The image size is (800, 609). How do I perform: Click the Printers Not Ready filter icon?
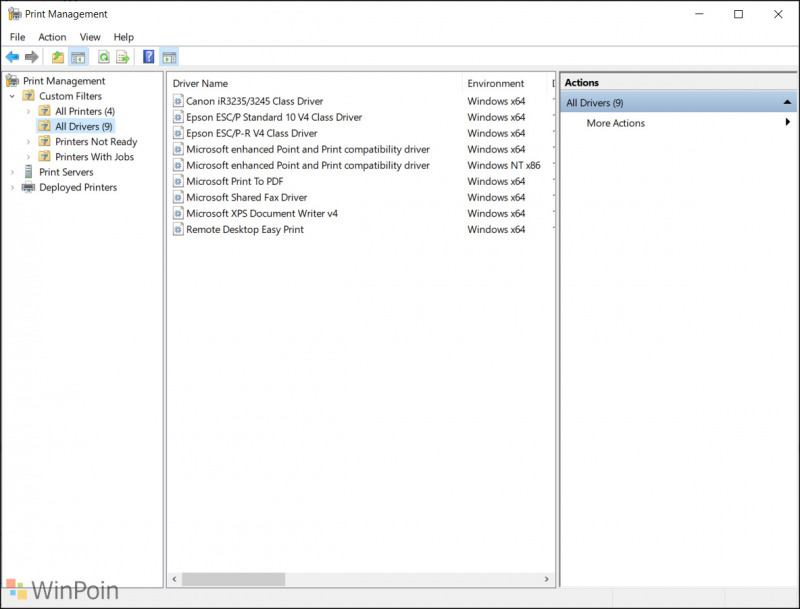pyautogui.click(x=45, y=141)
